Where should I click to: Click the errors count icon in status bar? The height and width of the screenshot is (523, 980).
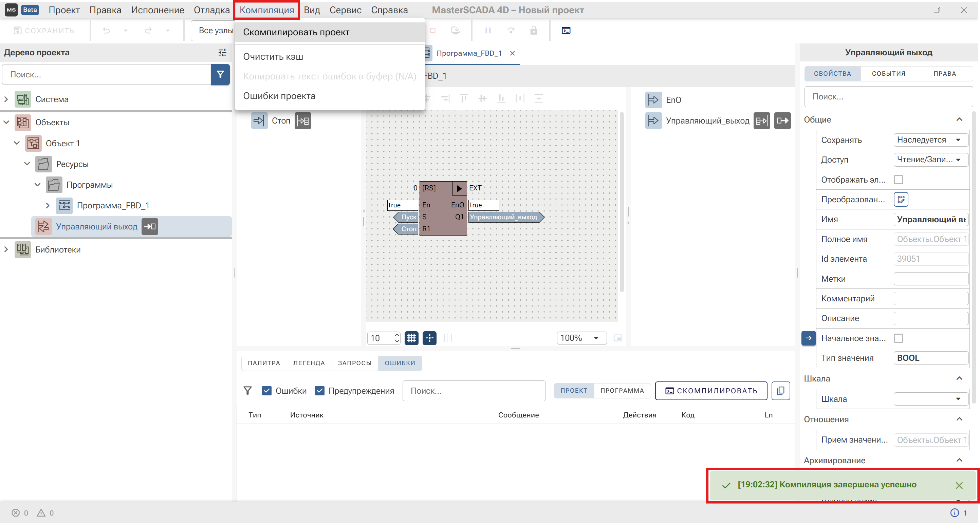(16, 513)
